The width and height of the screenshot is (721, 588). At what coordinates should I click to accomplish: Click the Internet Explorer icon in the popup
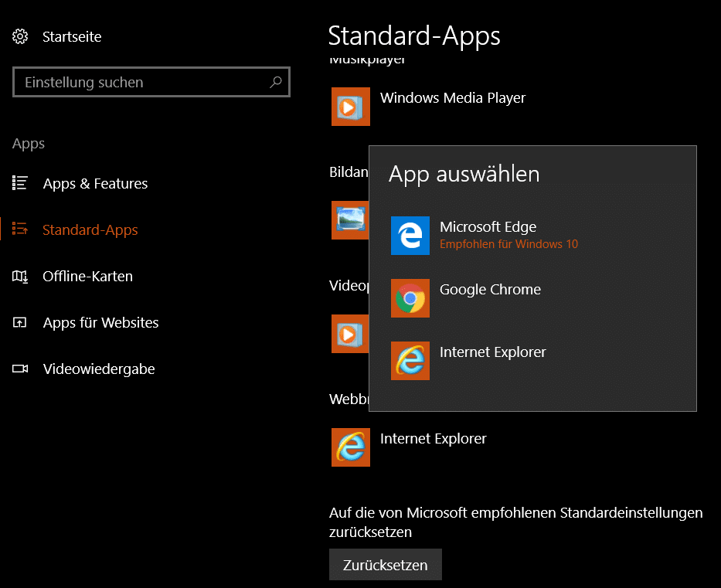[x=410, y=360]
